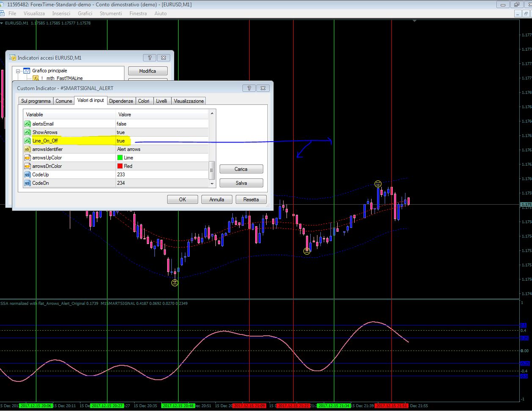The height and width of the screenshot is (411, 532).
Task: Click the alertsEmail variable icon
Action: [x=28, y=124]
